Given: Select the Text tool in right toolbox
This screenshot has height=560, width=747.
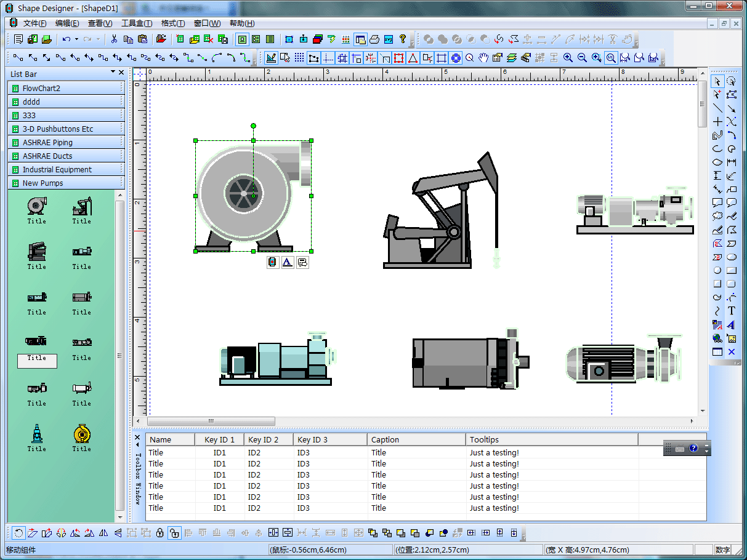Looking at the screenshot, I should tap(732, 311).
